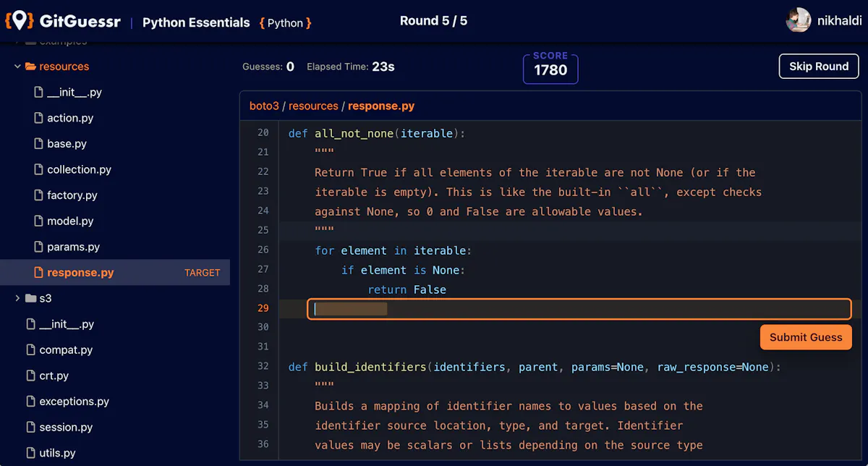Click the Round 5 / 5 indicator
The image size is (868, 466).
[x=433, y=21]
